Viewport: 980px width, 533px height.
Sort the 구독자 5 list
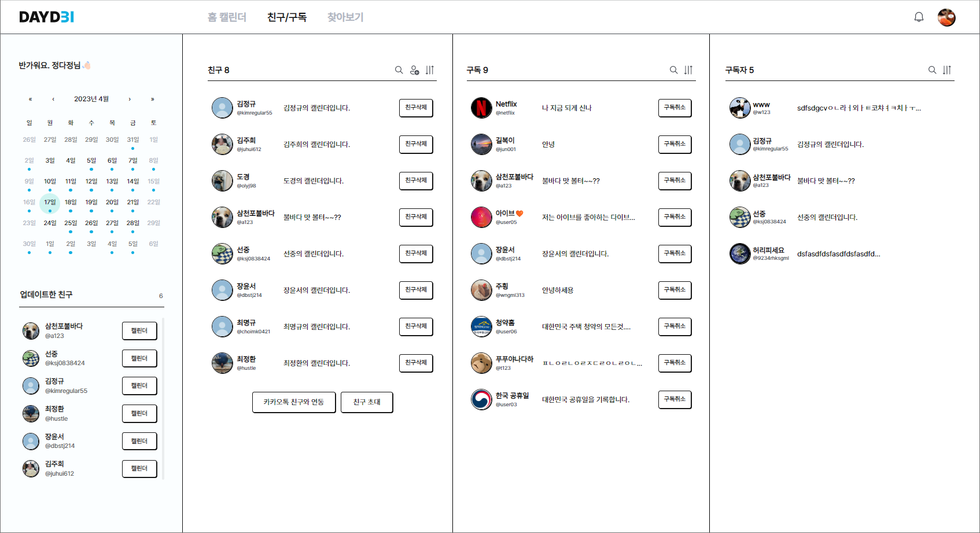coord(947,70)
